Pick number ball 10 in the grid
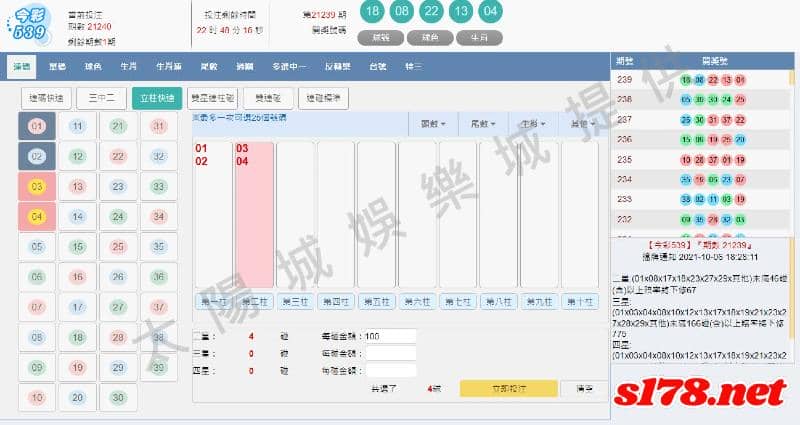The image size is (800, 425). tap(37, 397)
